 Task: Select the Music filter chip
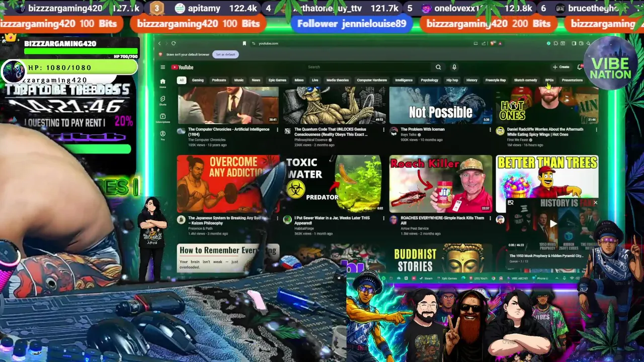(239, 80)
